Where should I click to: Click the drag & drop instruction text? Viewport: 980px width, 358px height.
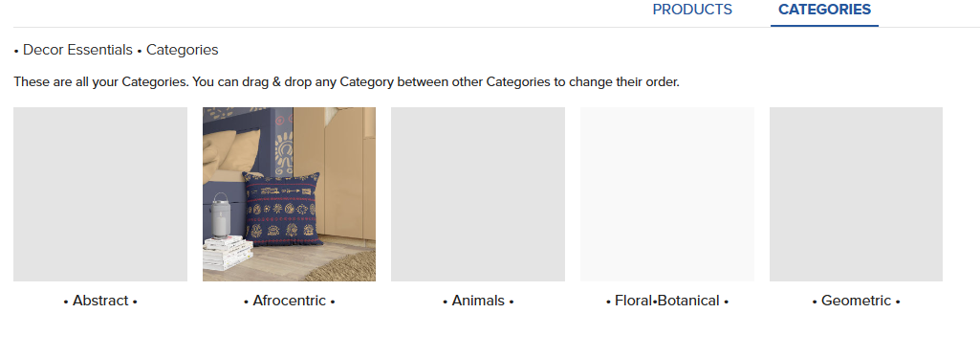(346, 81)
